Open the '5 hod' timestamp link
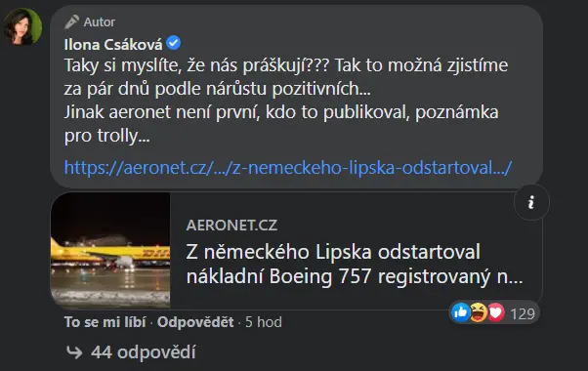Screen dimensions: 588x371 tap(264, 322)
